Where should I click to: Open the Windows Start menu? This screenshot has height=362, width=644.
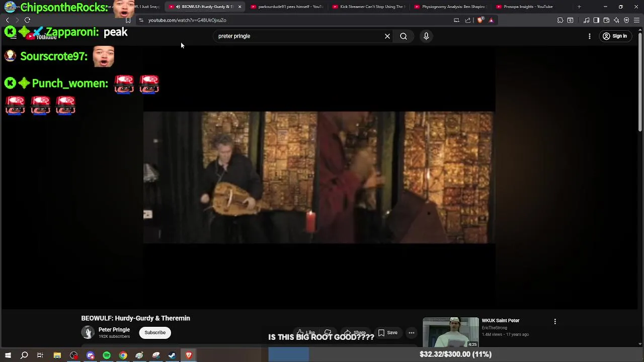pos(8,355)
